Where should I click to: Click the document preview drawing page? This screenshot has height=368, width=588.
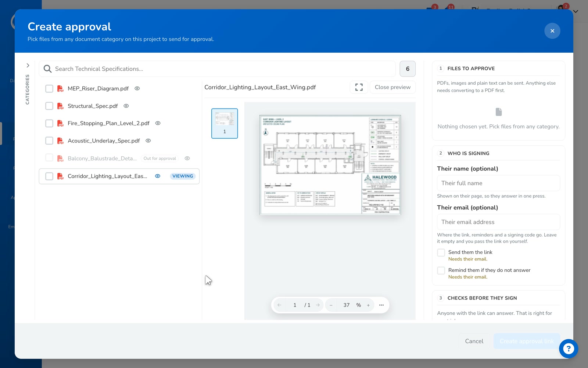[x=330, y=165]
